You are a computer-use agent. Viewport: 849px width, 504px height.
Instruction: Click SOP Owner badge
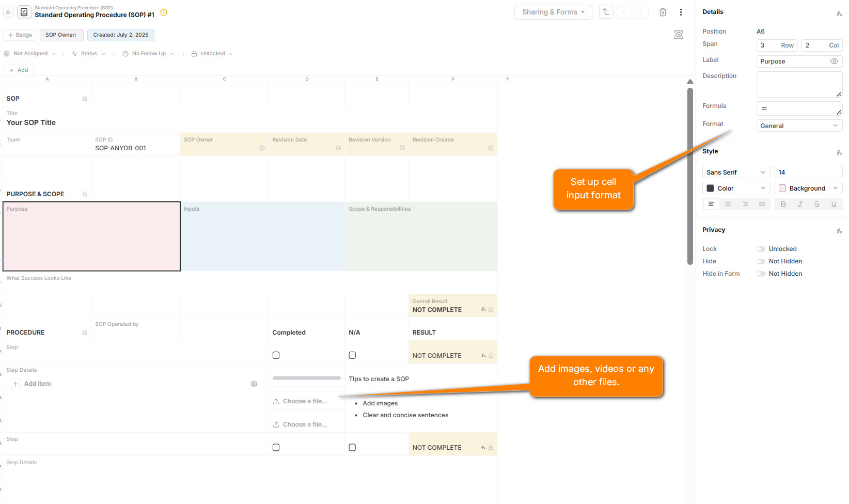pos(61,35)
